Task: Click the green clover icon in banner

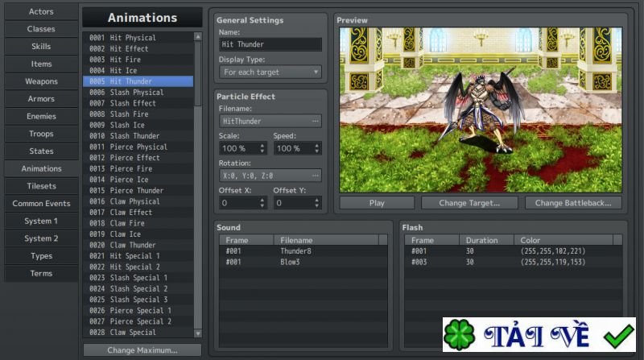Action: coord(459,334)
